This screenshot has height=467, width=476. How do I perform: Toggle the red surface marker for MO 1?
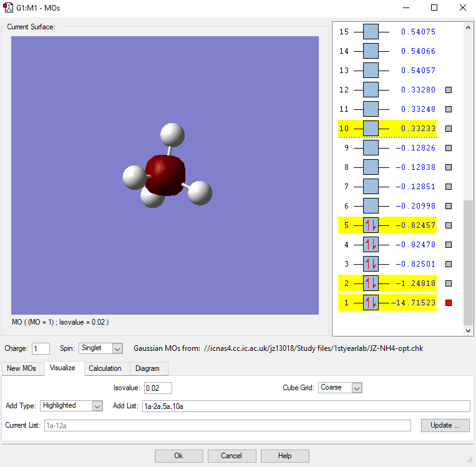[448, 303]
